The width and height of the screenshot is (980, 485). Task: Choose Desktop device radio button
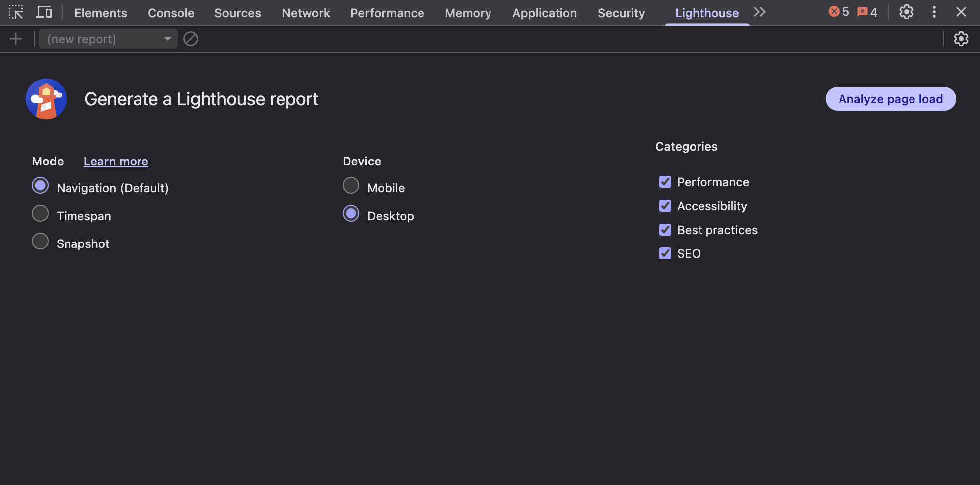(351, 214)
